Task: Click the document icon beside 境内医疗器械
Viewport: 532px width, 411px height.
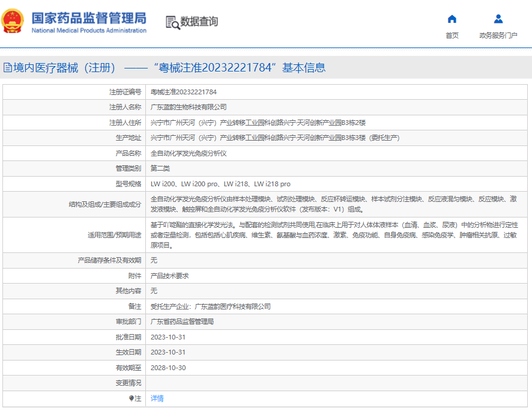Action: click(x=7, y=67)
